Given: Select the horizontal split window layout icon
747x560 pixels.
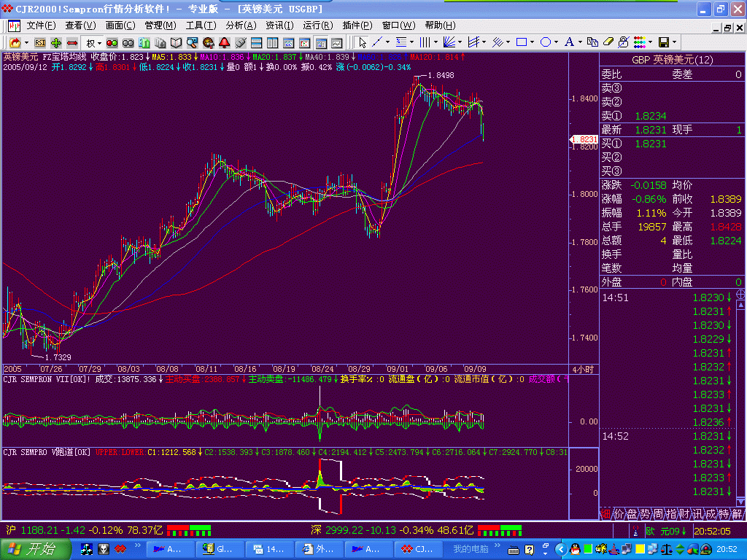Looking at the screenshot, I should coord(256,43).
